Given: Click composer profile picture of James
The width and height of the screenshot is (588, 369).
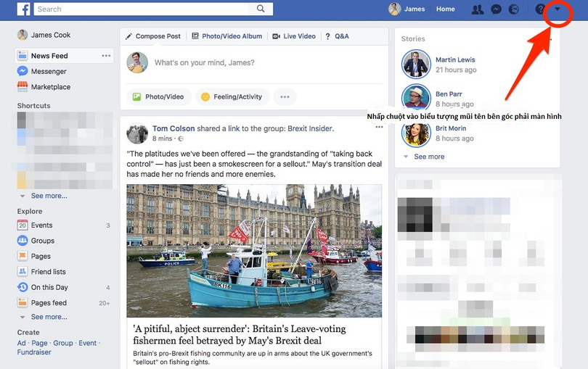Looking at the screenshot, I should 137,62.
